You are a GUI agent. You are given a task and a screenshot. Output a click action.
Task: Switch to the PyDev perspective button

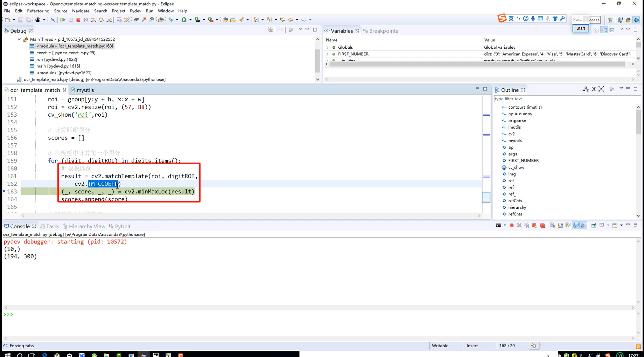(628, 20)
